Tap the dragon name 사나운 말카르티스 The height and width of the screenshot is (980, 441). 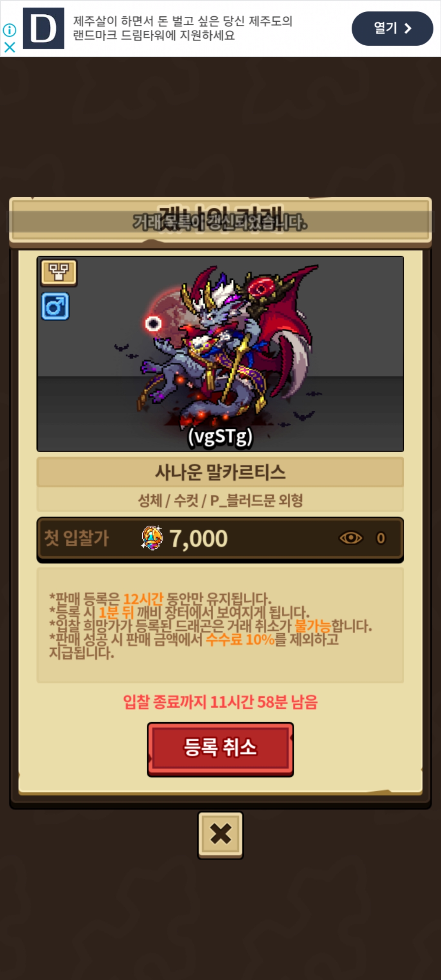coord(220,472)
